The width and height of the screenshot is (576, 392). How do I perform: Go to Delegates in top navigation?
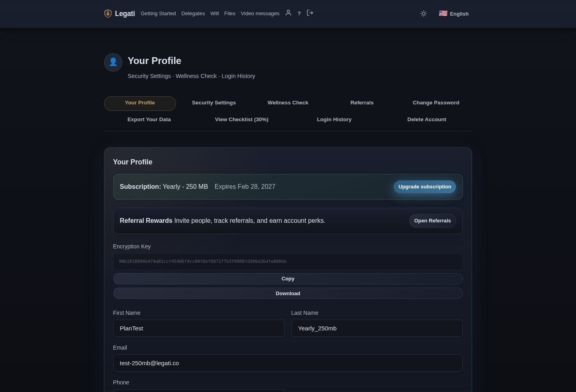(193, 14)
